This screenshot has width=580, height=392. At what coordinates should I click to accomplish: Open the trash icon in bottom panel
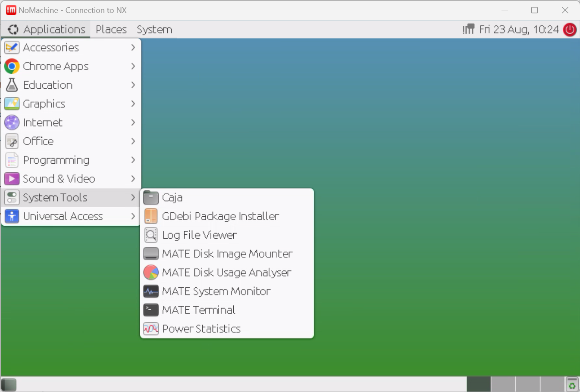[x=572, y=384]
